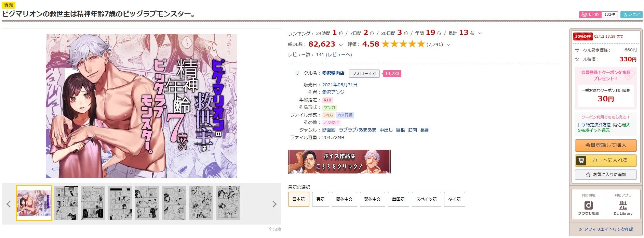Expand the rating breakdown chevron
Viewport: 644px width, 238px height.
pyautogui.click(x=448, y=45)
